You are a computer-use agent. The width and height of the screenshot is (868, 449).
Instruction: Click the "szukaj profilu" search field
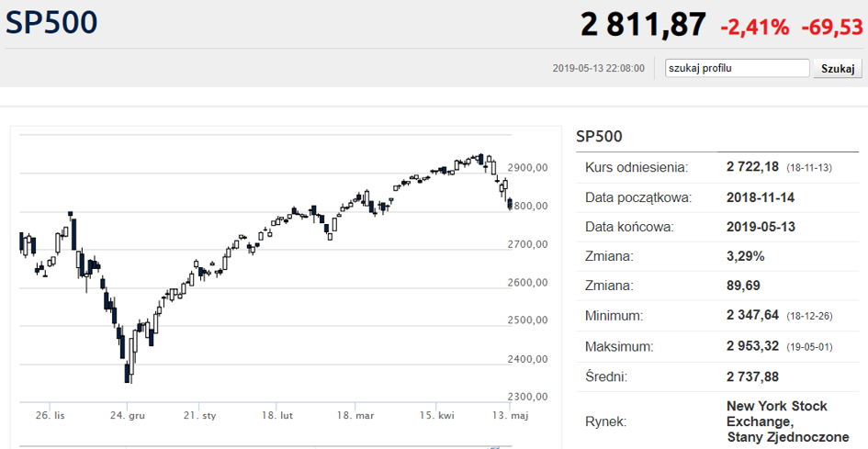point(738,68)
